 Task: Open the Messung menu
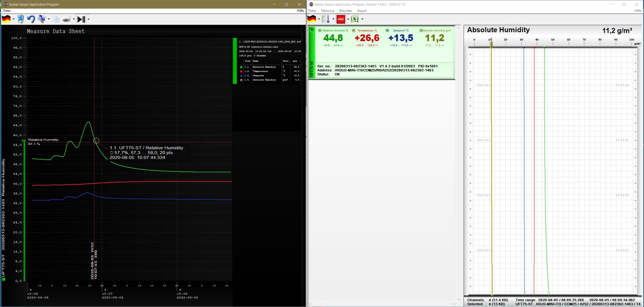click(327, 11)
